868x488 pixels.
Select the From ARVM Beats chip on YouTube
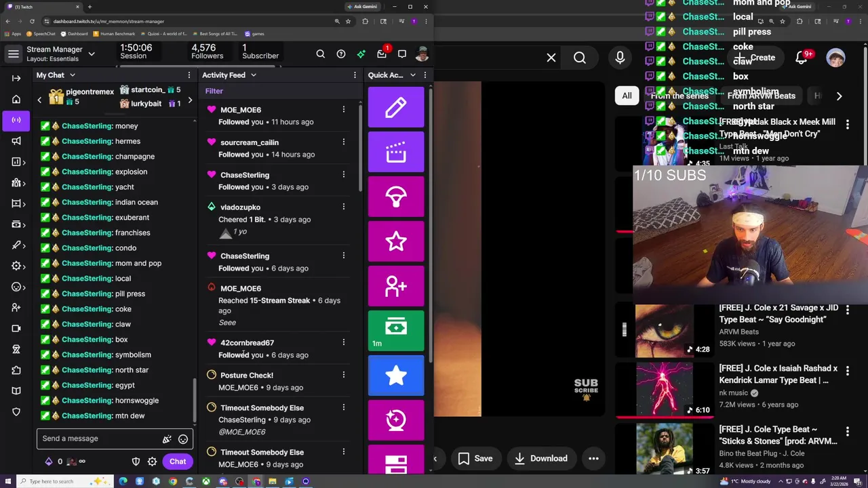[761, 96]
